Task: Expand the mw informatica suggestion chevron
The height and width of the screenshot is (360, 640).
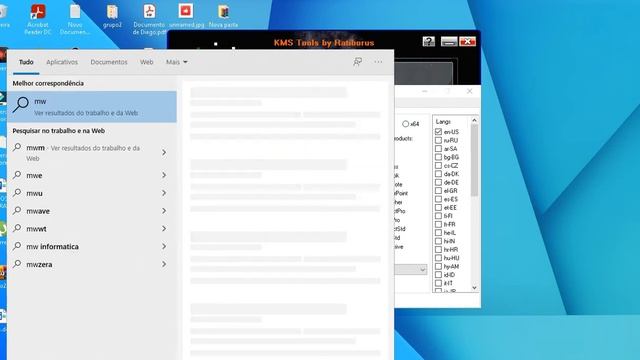Action: pyautogui.click(x=164, y=247)
